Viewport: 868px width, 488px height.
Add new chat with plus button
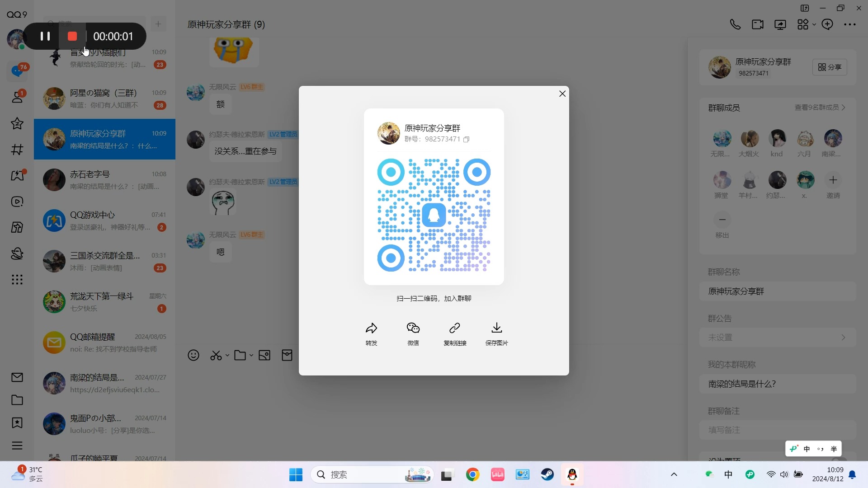pos(158,24)
